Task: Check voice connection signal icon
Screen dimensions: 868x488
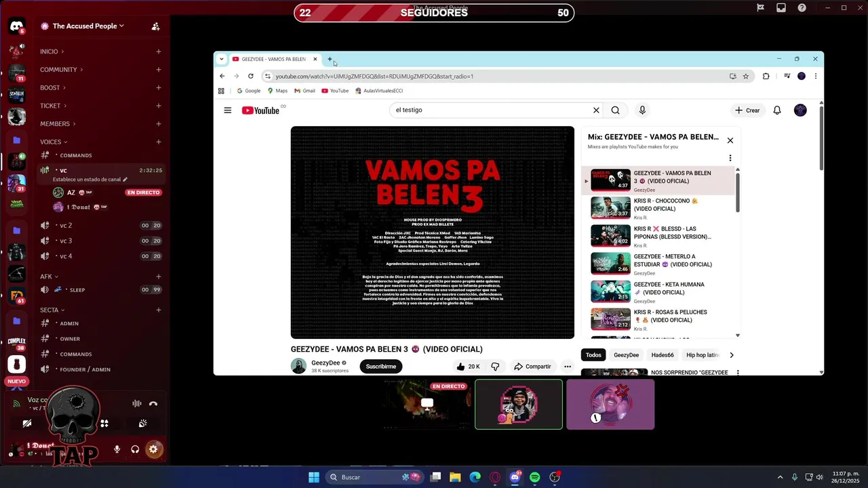Action: click(x=17, y=403)
